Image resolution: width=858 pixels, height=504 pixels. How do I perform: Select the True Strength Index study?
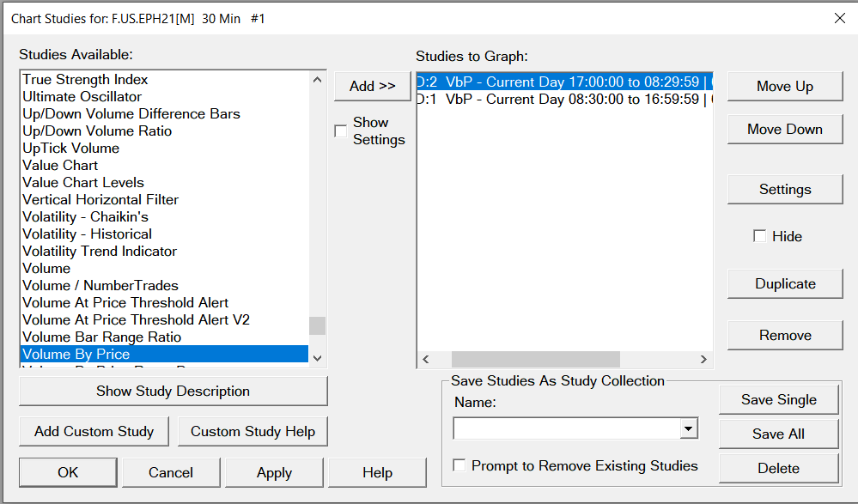85,79
